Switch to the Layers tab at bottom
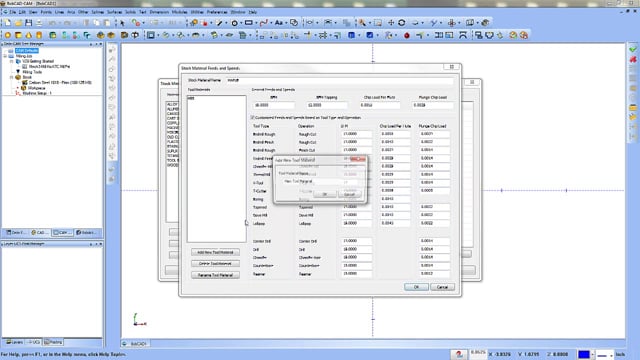 pyautogui.click(x=14, y=342)
